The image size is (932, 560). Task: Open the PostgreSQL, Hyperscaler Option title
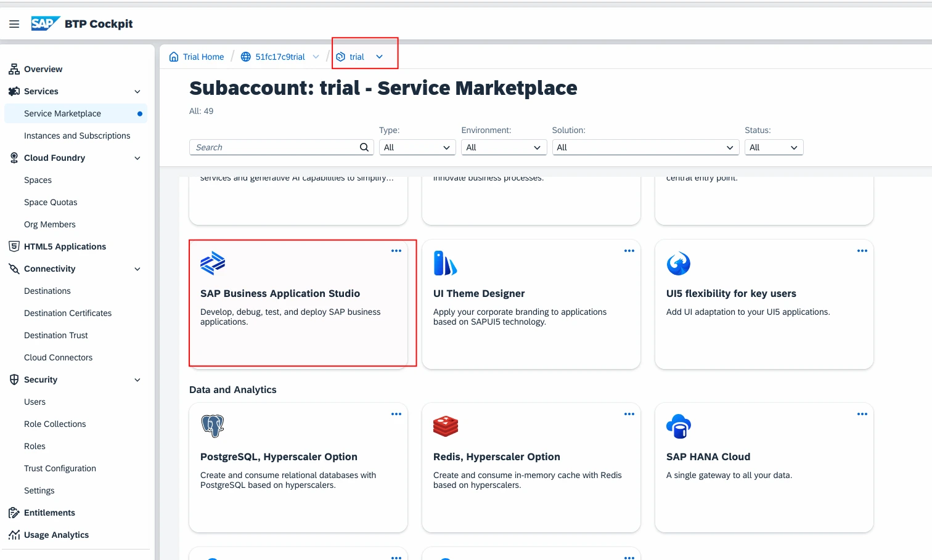tap(279, 457)
